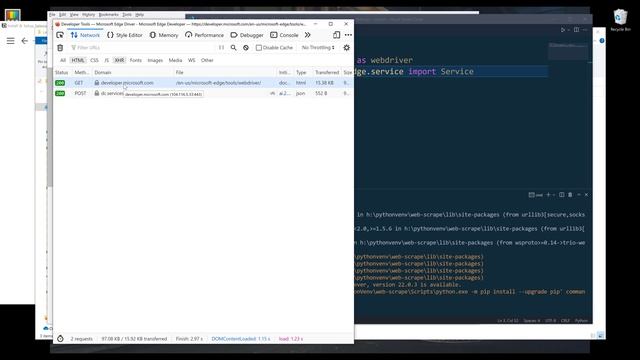
Task: Toggle responsive design mode icon
Action: (x=336, y=35)
